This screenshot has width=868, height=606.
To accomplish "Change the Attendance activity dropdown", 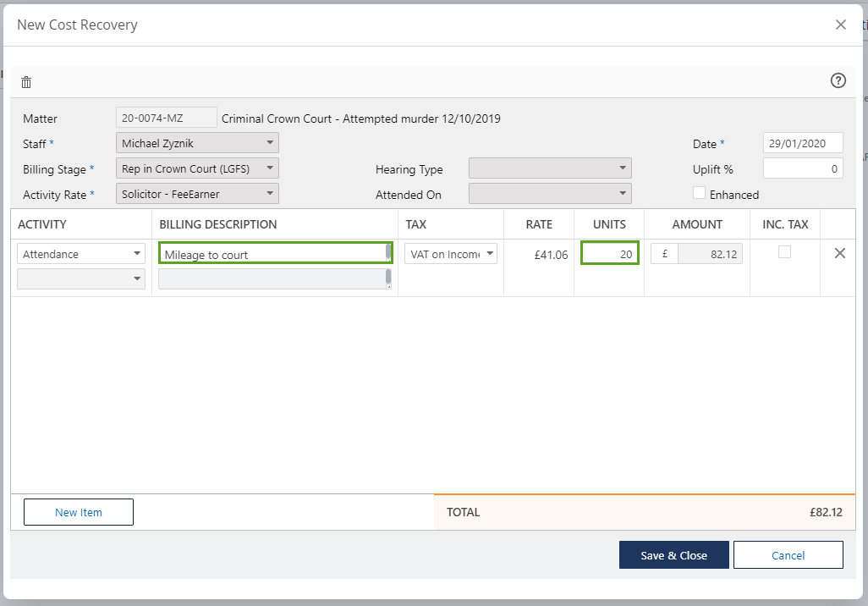I will coord(81,254).
